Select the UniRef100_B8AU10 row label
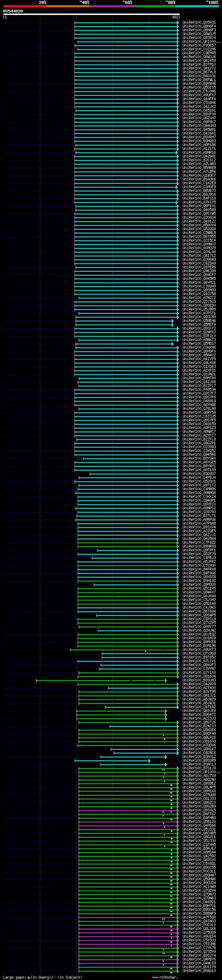The height and width of the screenshot is (980, 222). (199, 971)
